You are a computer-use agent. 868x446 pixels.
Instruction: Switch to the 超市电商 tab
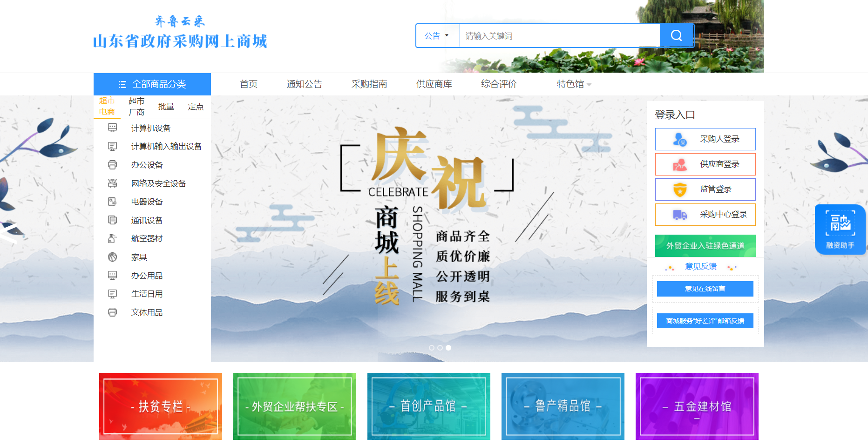point(107,107)
